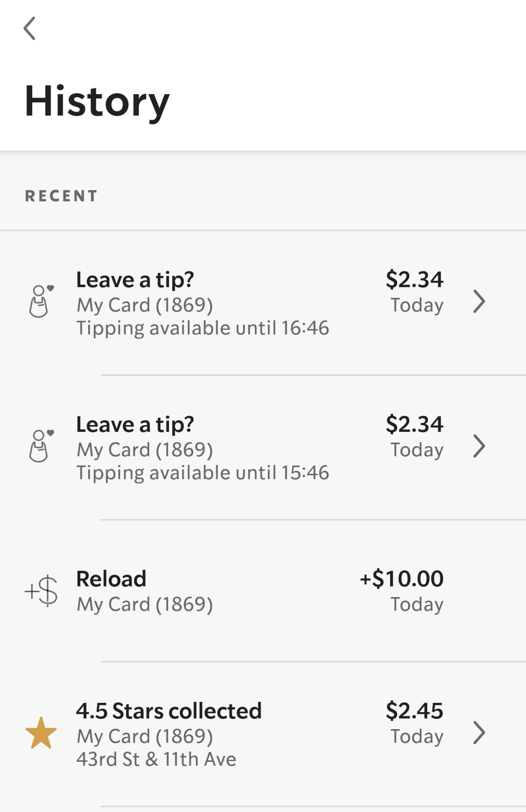Tap the back arrow icon
Viewport: 526px width, 812px height.
30,28
